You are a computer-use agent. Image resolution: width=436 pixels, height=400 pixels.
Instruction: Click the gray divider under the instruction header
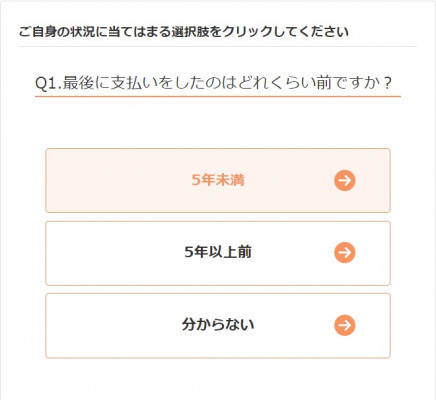(218, 47)
